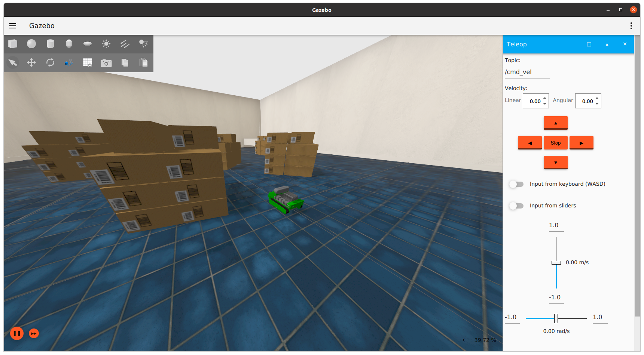This screenshot has width=644, height=355.
Task: Click the Angular velocity input field
Action: pos(586,101)
